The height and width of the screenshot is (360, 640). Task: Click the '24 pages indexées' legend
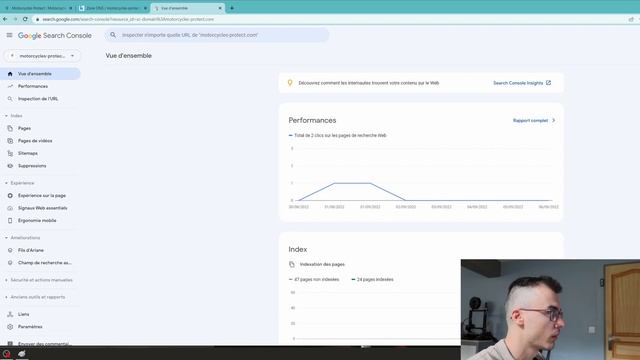[x=372, y=280]
